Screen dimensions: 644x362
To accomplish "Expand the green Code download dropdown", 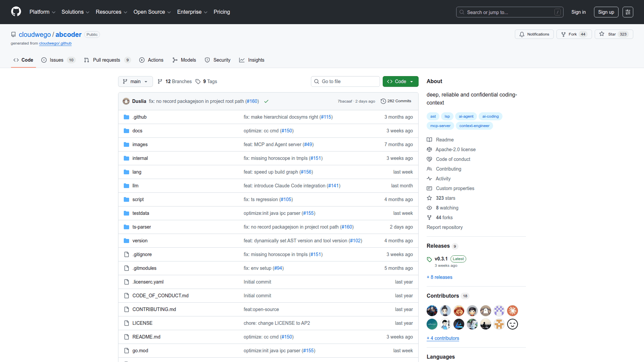I will pyautogui.click(x=411, y=81).
